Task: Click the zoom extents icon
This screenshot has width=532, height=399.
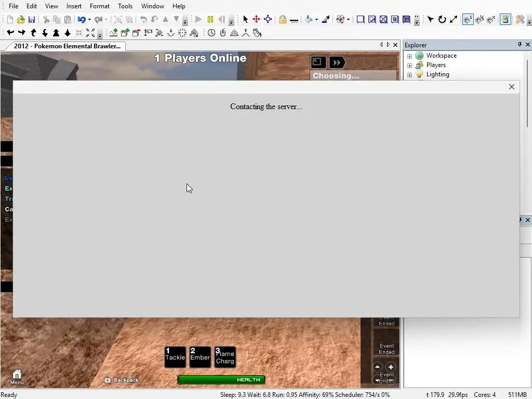Action: pyautogui.click(x=90, y=33)
